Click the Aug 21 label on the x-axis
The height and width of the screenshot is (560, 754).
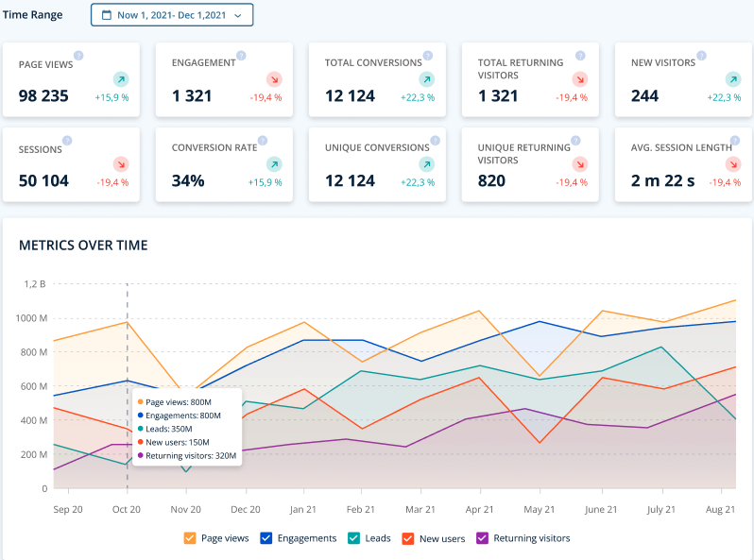coord(720,510)
